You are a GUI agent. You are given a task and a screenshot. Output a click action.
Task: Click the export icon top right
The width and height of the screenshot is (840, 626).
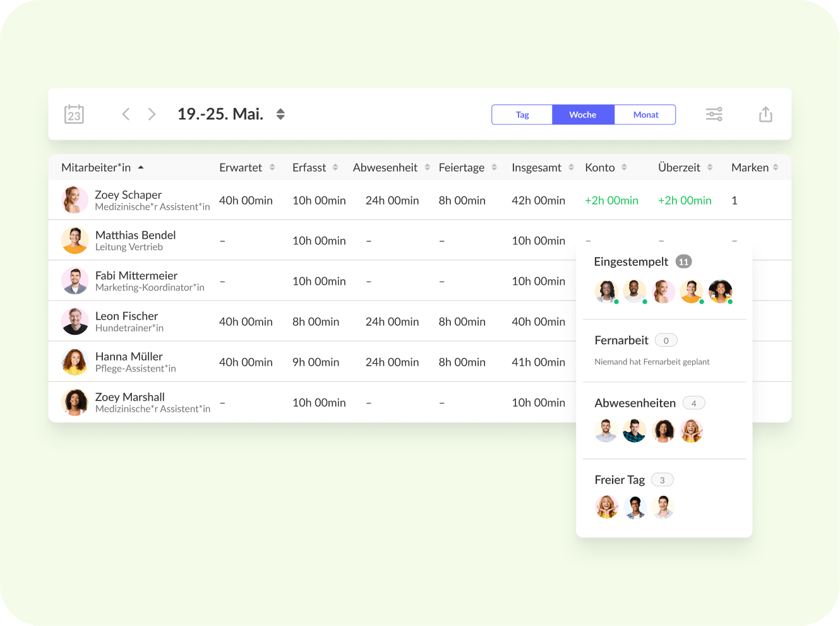point(765,114)
